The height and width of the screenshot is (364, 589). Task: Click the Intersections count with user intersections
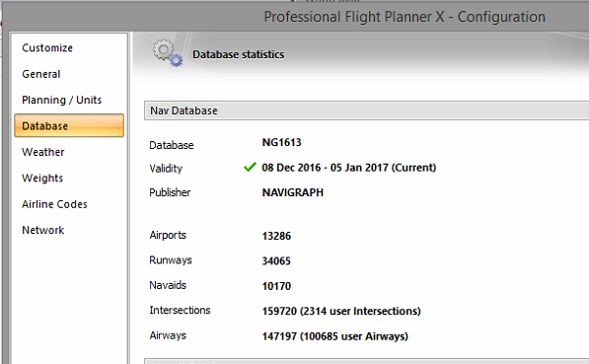pos(341,311)
